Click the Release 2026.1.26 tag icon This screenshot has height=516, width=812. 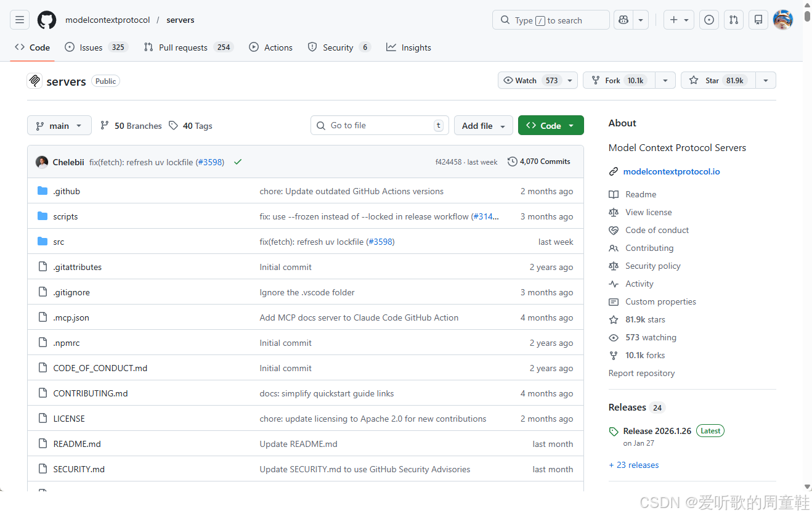(614, 432)
